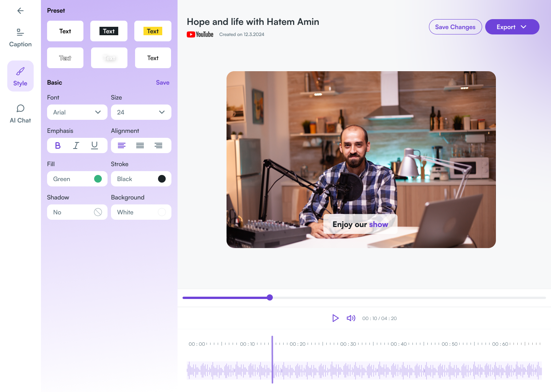Screen dimensions: 551x392
Task: Click the playback progress slider handle
Action: [270, 297]
